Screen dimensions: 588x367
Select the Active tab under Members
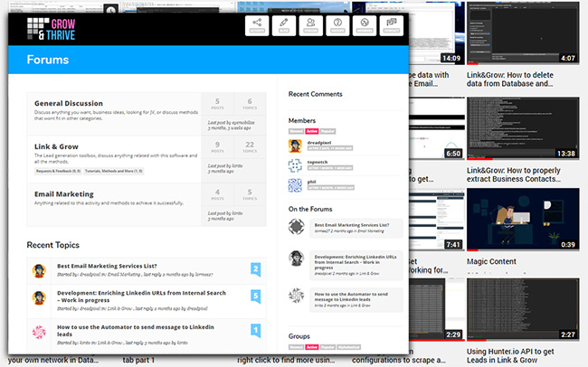pyautogui.click(x=311, y=130)
